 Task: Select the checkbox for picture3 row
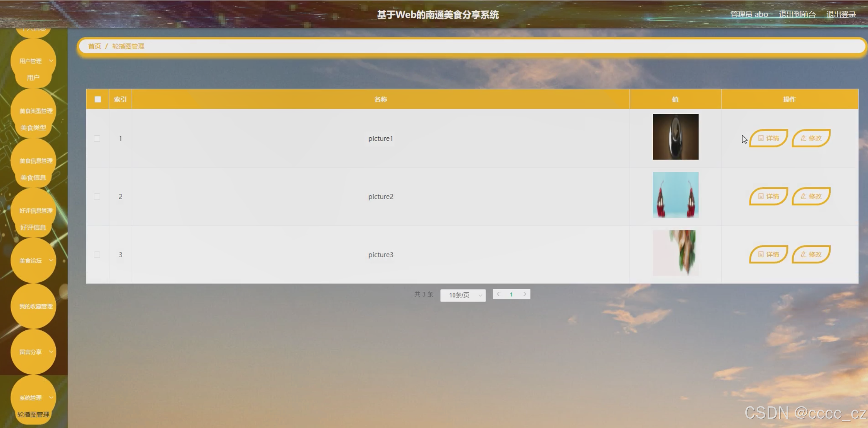click(97, 255)
